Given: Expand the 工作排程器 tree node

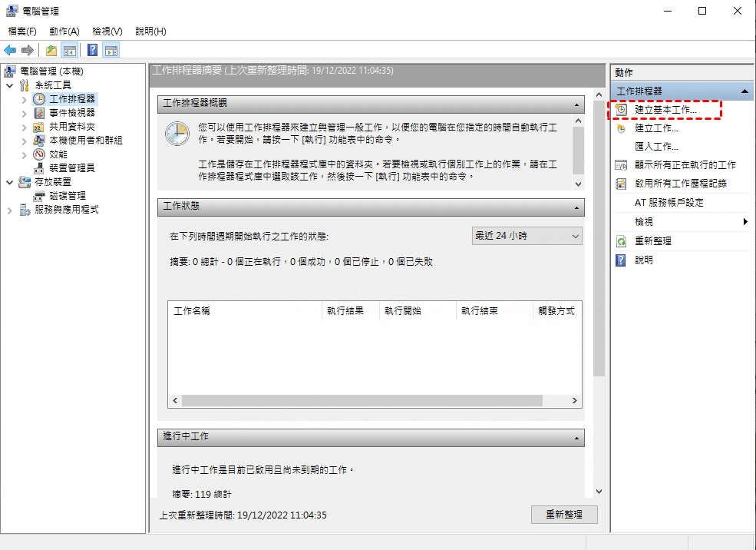Looking at the screenshot, I should 24,99.
